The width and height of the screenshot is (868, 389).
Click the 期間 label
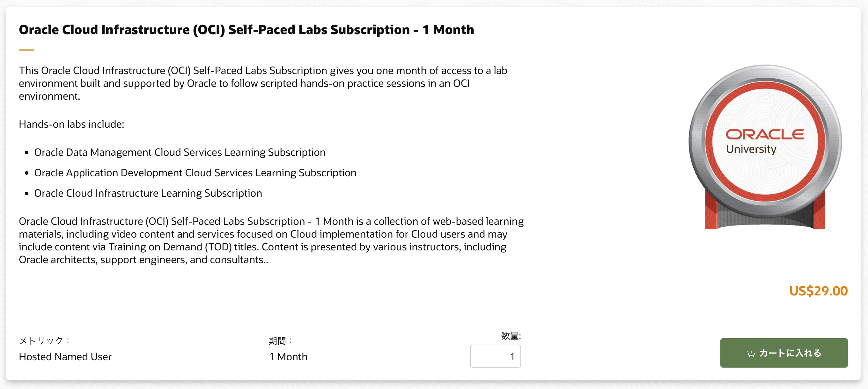(280, 341)
